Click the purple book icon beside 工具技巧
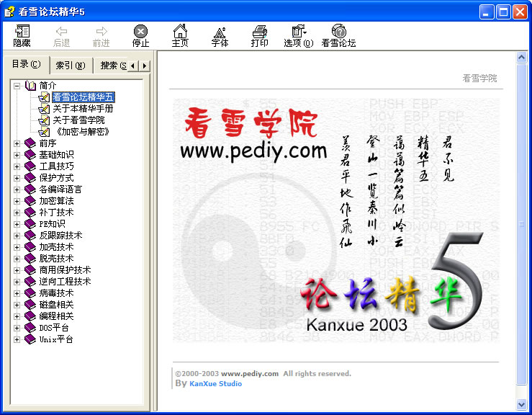532x415 pixels. tap(30, 166)
